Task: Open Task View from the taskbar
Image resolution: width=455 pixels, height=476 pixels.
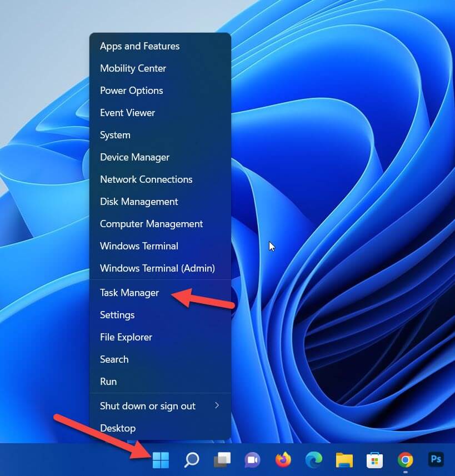Action: [222, 460]
